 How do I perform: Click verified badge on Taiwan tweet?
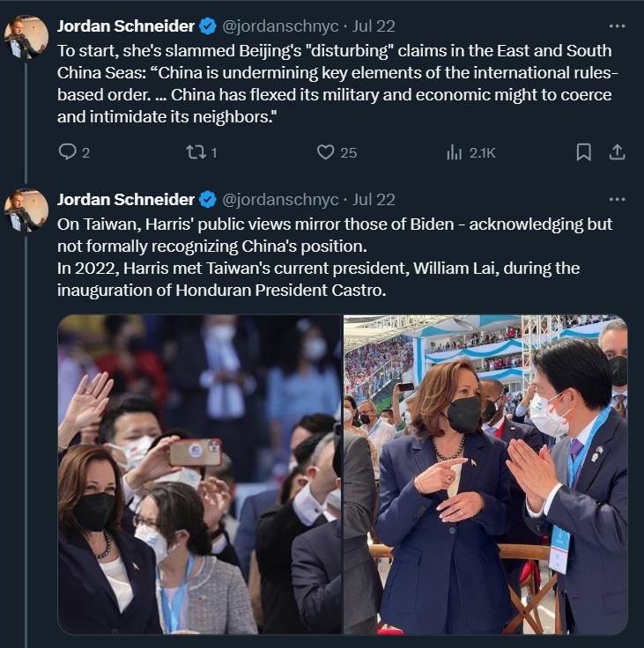(x=208, y=199)
